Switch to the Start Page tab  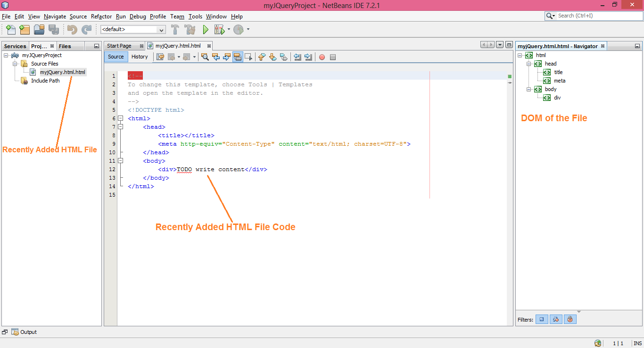(x=119, y=46)
